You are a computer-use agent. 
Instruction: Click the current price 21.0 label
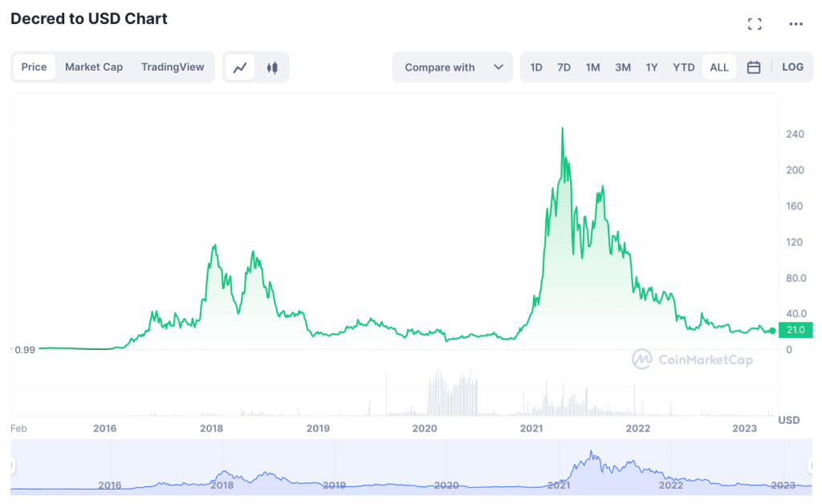point(796,330)
